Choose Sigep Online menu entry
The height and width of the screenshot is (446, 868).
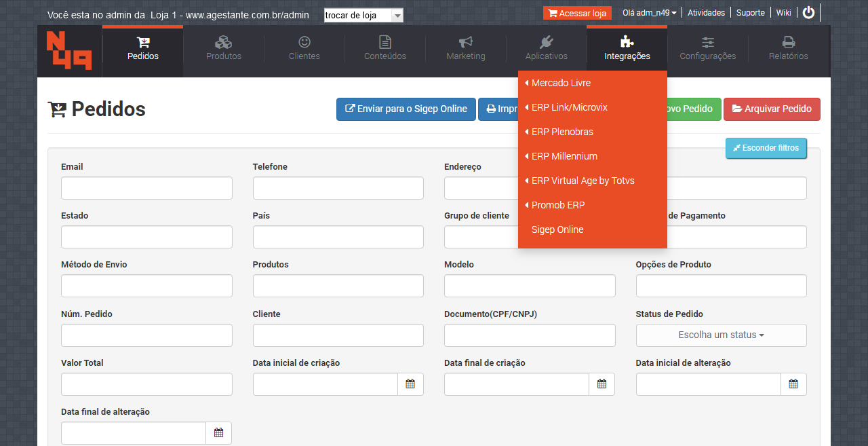(557, 229)
